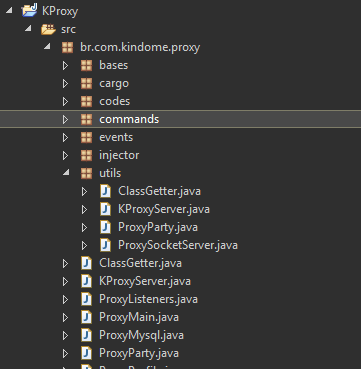Expand KProxyServer.java outside the utils package
The image size is (361, 369).
[x=65, y=281]
